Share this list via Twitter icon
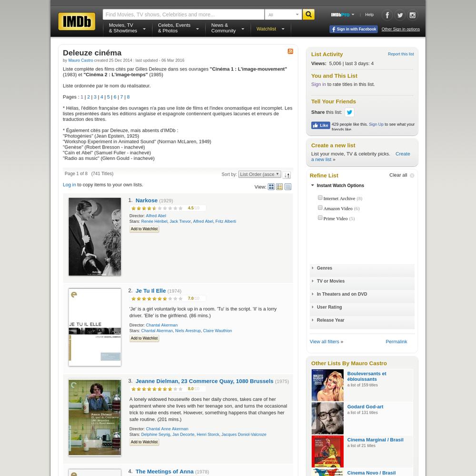Screen dimensions: 476x476 click(x=349, y=112)
